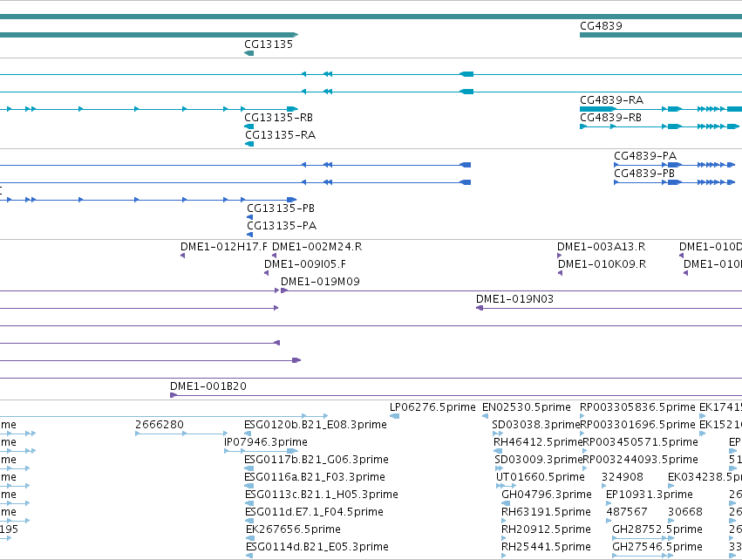The width and height of the screenshot is (742, 560).
Task: Click the DME1-010K09.R arrow marker
Action: pos(561,273)
